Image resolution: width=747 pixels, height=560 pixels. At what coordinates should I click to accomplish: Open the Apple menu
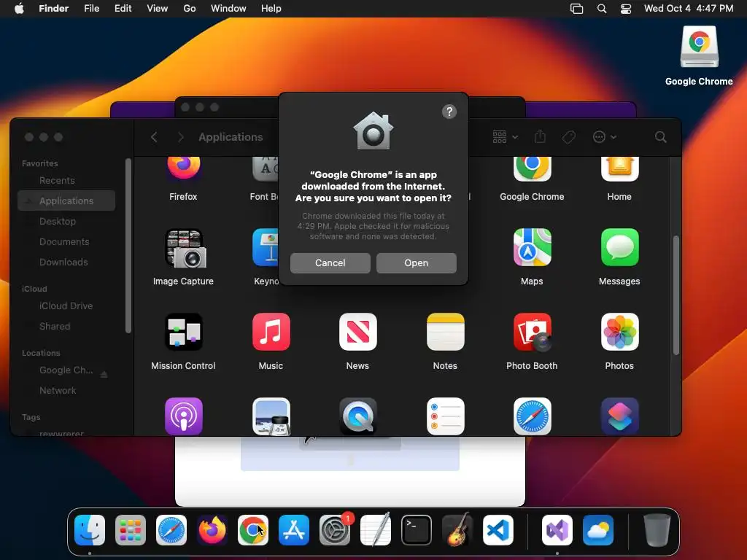point(19,9)
